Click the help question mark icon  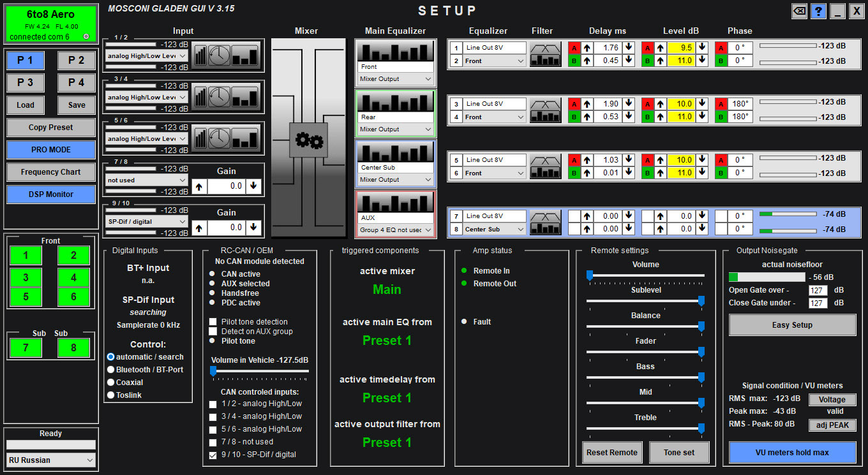coord(819,11)
